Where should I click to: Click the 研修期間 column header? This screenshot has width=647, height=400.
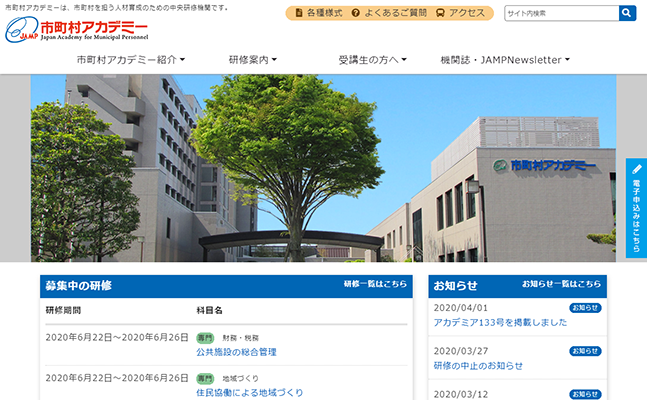pos(63,310)
